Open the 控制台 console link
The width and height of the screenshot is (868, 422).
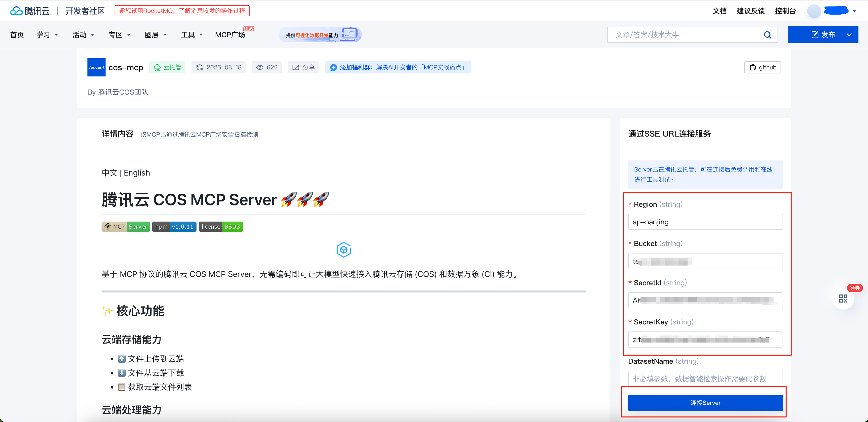pos(785,11)
